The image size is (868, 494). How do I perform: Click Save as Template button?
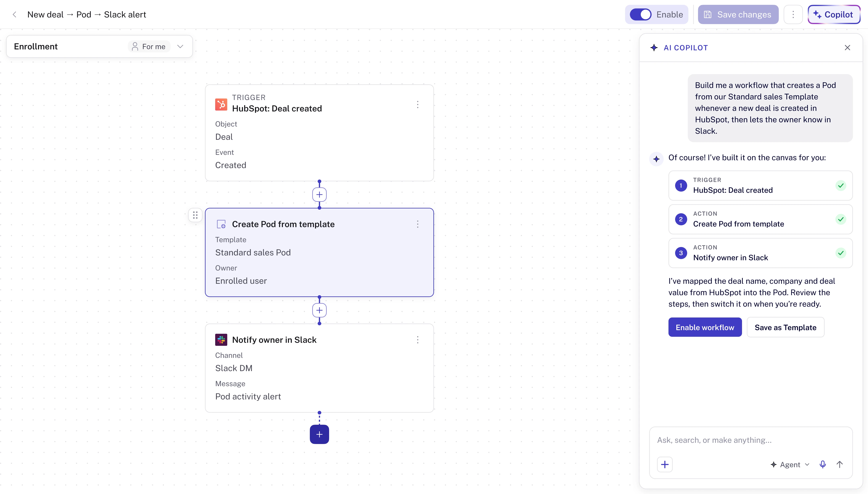(785, 327)
